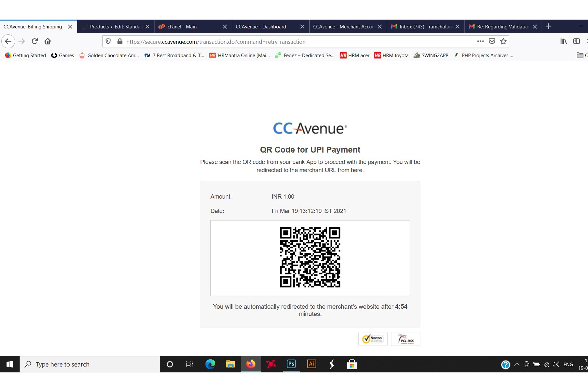588x392 pixels.
Task: Click the Norton Secured badge
Action: [373, 339]
